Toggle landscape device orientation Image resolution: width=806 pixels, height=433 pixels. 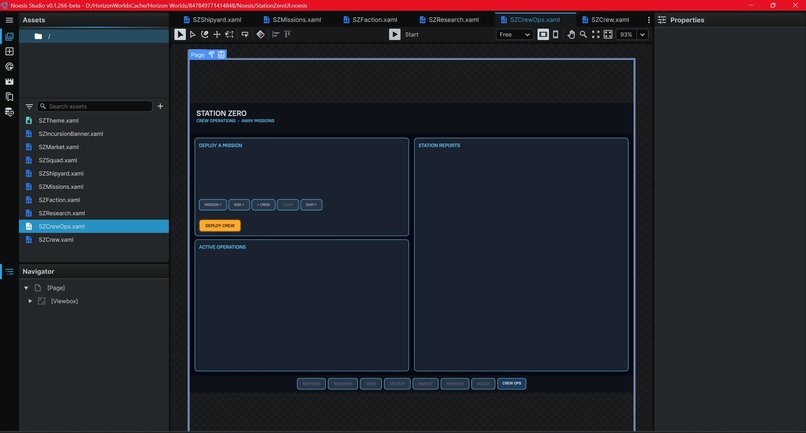(543, 34)
